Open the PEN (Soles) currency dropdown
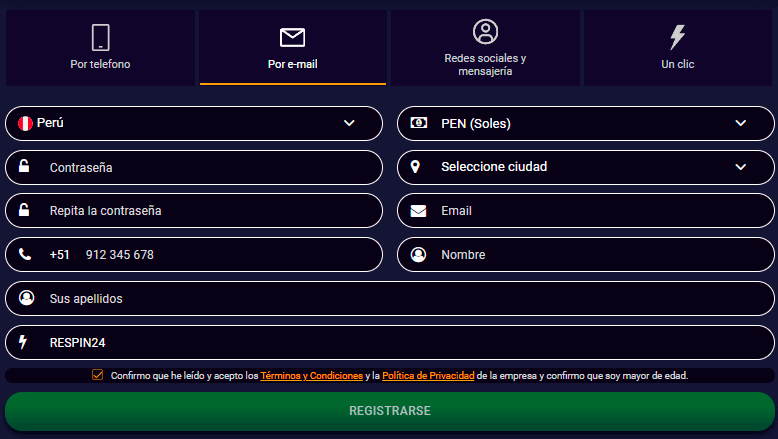778x439 pixels. (740, 123)
